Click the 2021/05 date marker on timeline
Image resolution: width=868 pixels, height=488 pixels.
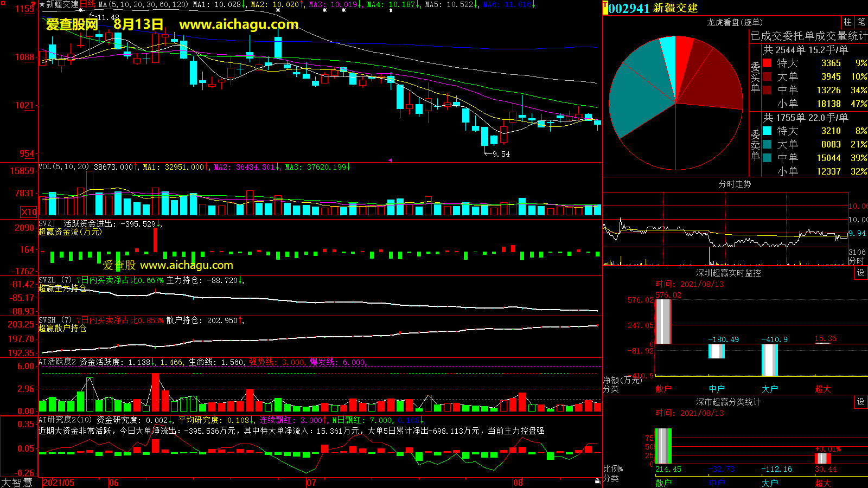click(59, 483)
